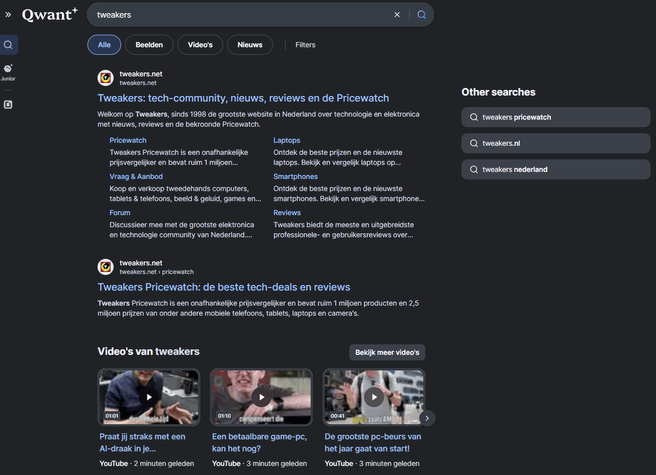Switch to the Video's tab
This screenshot has width=656, height=475.
click(200, 45)
